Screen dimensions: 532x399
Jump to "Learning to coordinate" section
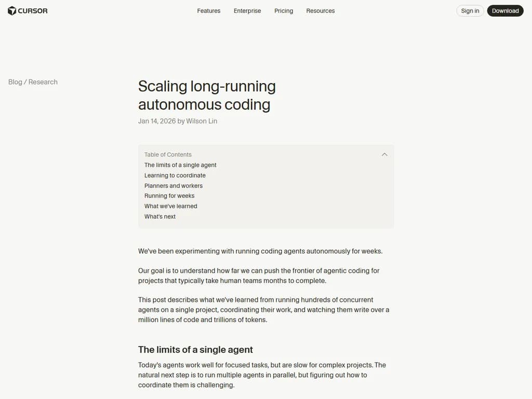(x=175, y=176)
